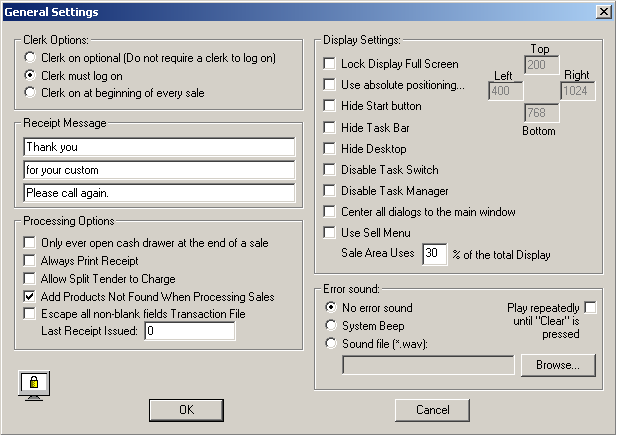Enable Hide Task Bar checkbox
The height and width of the screenshot is (436, 617).
[330, 128]
